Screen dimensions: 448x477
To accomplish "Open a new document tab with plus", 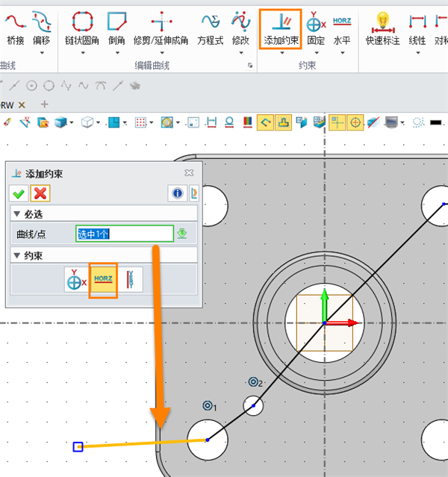I will click(x=44, y=104).
